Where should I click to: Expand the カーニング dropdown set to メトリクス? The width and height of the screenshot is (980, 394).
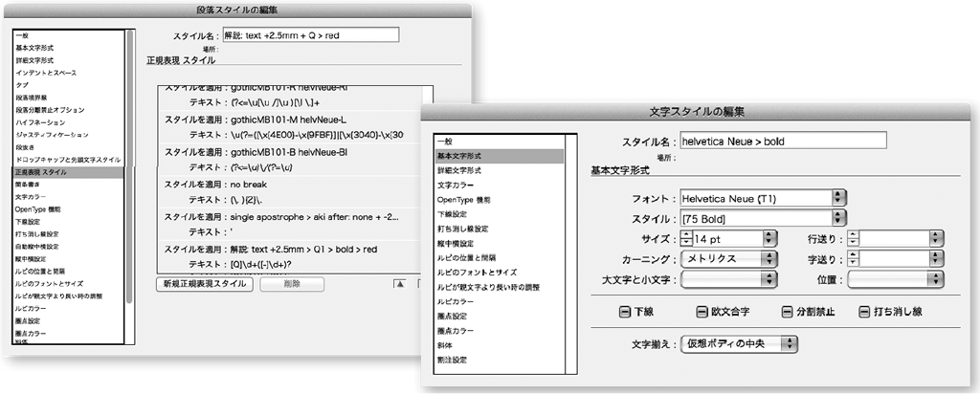click(727, 259)
